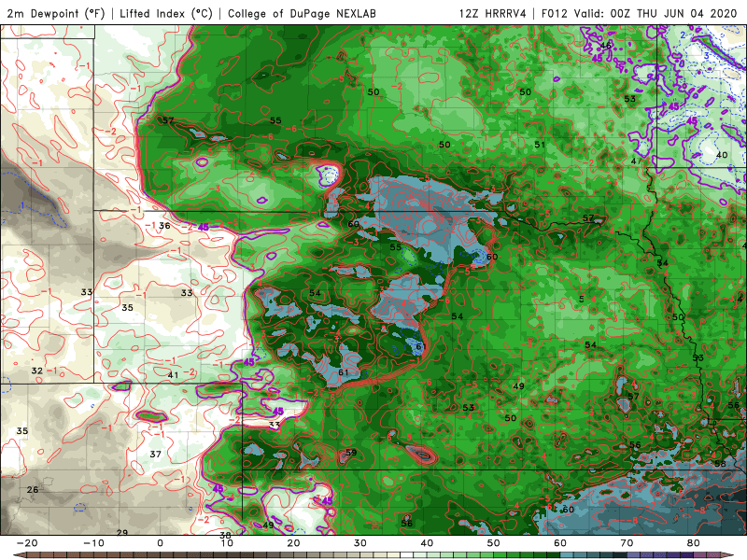
Task: Select the "Lifted Index (°C)" header label
Action: click(166, 13)
